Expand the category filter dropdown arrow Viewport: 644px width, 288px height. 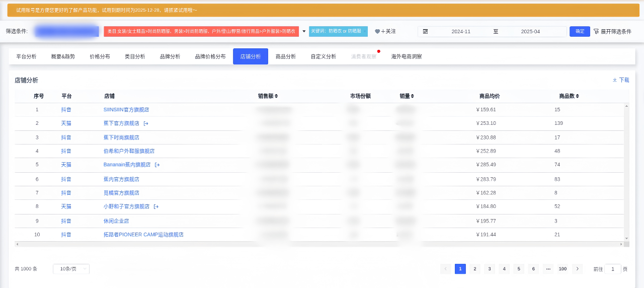[304, 31]
